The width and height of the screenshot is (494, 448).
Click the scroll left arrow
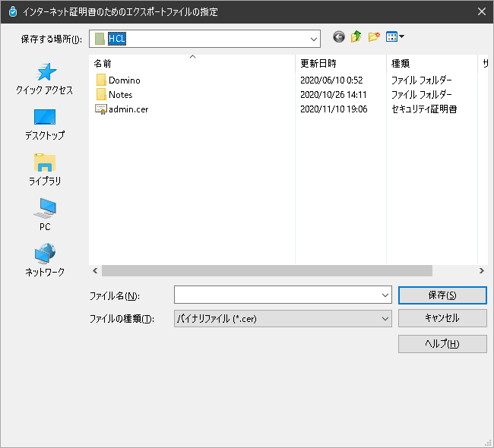pyautogui.click(x=95, y=271)
